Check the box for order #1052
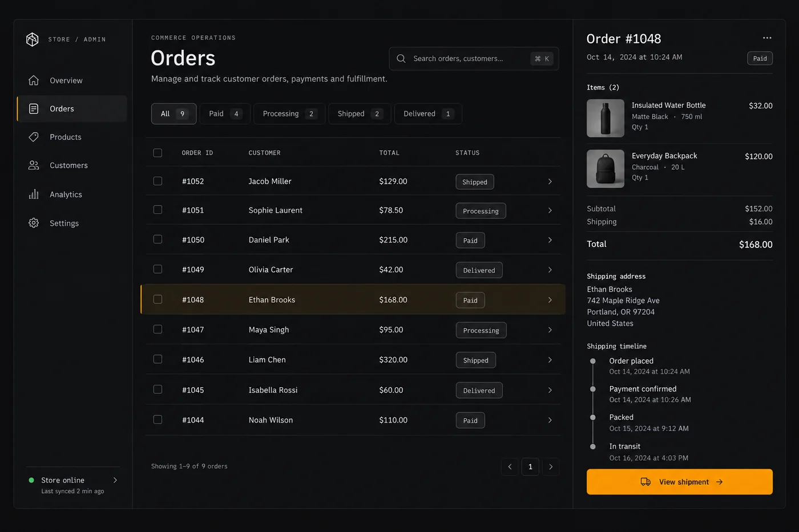 (158, 181)
